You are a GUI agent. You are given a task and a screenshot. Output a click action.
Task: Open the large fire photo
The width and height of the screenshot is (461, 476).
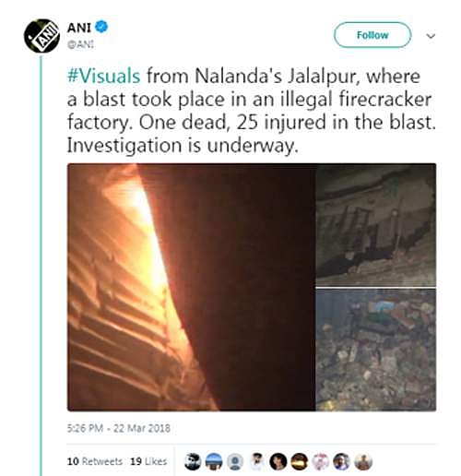pyautogui.click(x=191, y=287)
